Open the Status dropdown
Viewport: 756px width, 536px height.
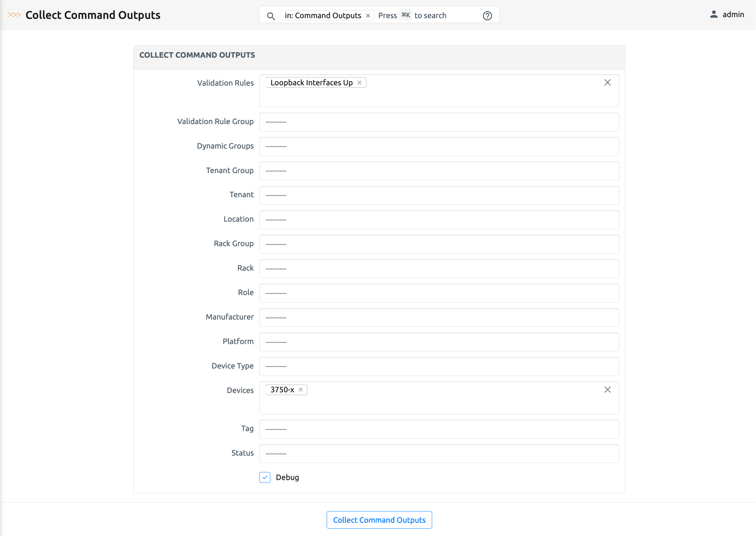[439, 453]
